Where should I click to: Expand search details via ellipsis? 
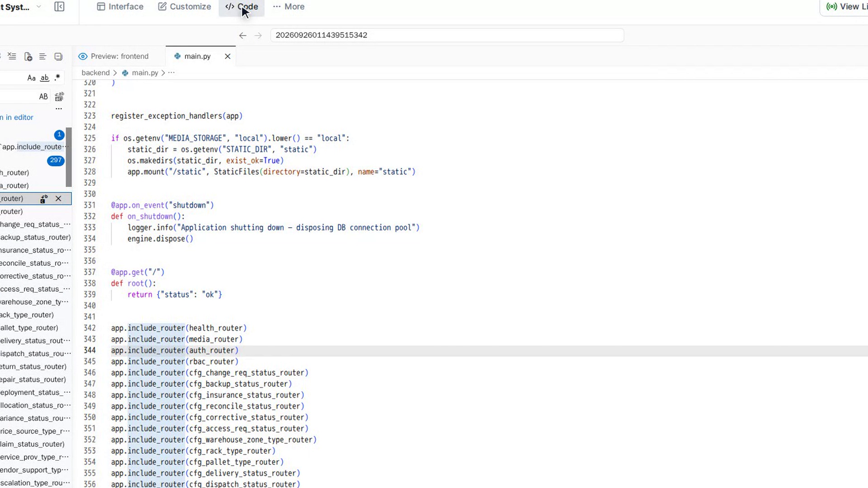(59, 109)
